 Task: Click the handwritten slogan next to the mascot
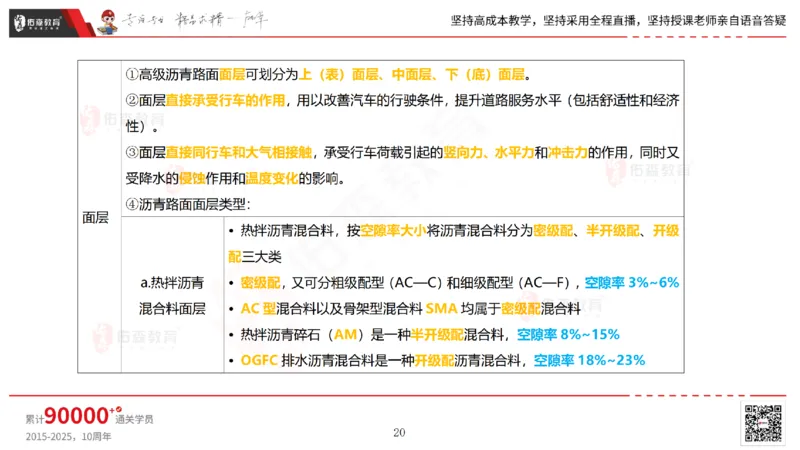click(x=195, y=20)
